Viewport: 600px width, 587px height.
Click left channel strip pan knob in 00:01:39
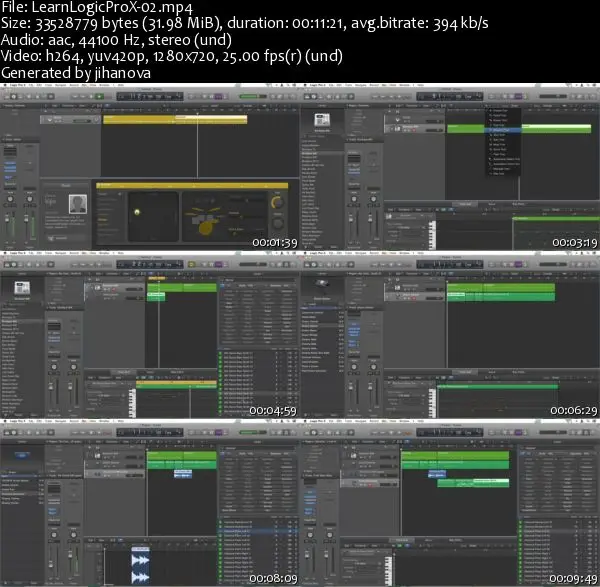click(x=10, y=199)
